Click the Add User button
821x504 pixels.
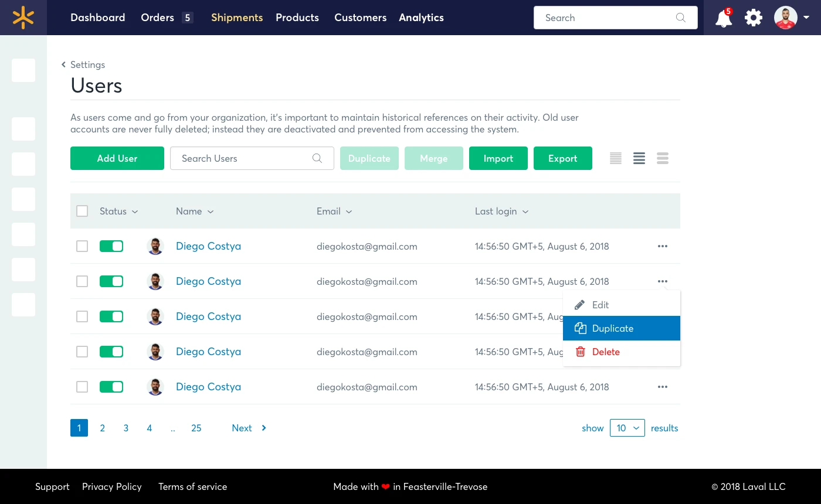point(117,158)
